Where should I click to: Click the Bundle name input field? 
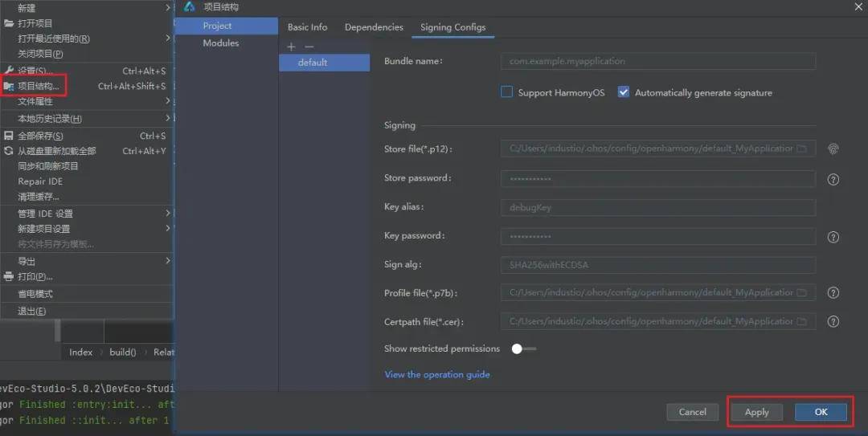coord(658,61)
